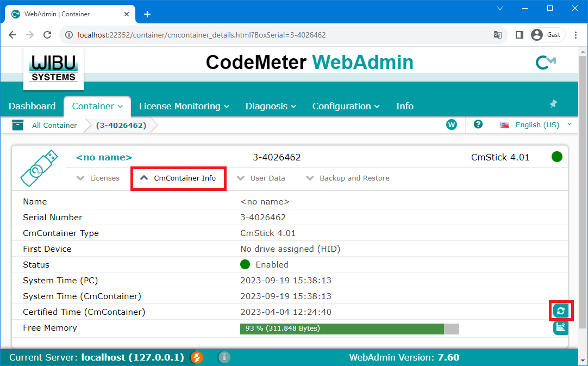Open the WebAdmin help question mark icon

pyautogui.click(x=478, y=125)
